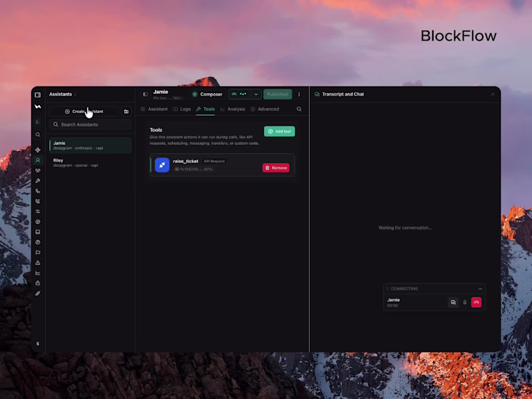This screenshot has width=532, height=399.
Task: Open the warning triangle icon in rail
Action: click(x=38, y=263)
